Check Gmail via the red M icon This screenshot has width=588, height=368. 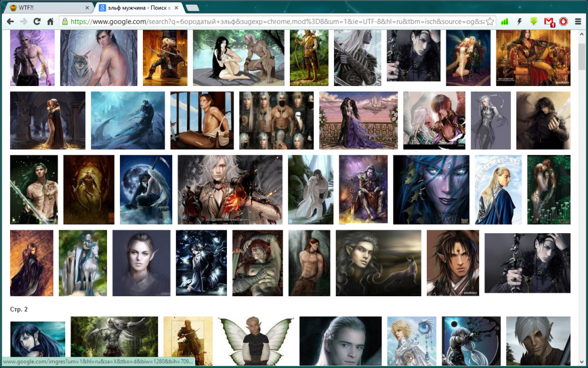click(x=549, y=22)
